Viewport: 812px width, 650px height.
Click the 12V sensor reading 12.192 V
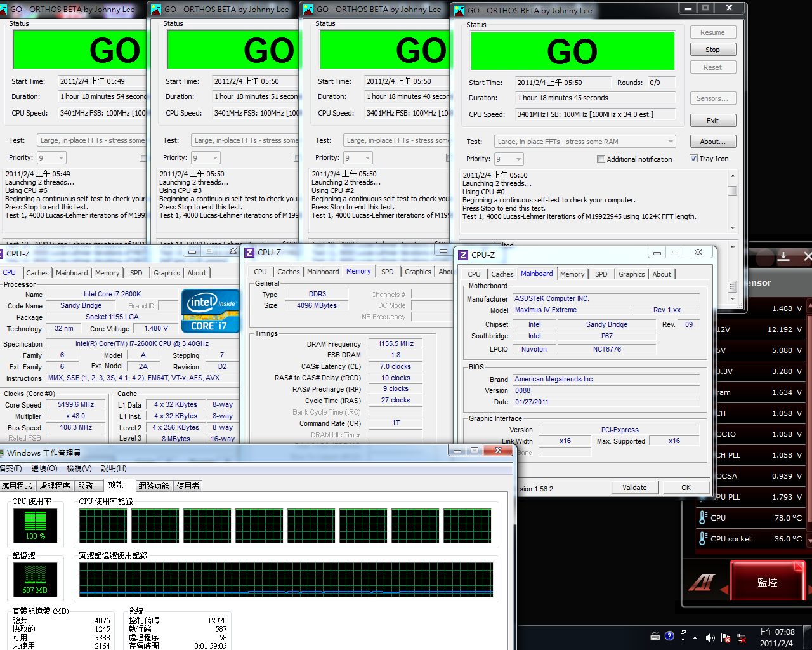784,329
